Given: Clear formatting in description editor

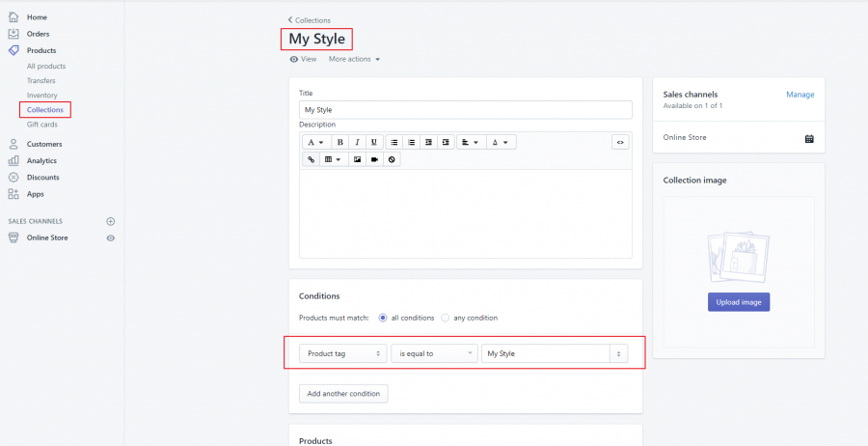Looking at the screenshot, I should point(392,159).
